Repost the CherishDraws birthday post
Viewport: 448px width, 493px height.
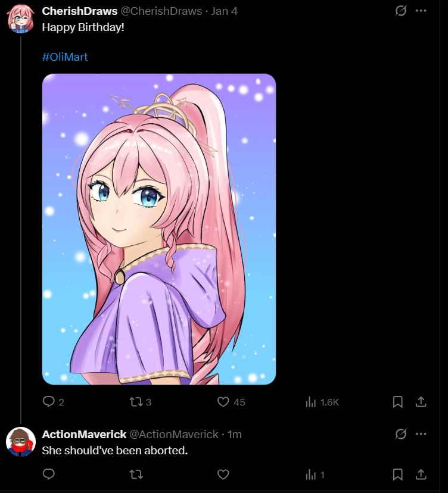pos(136,402)
